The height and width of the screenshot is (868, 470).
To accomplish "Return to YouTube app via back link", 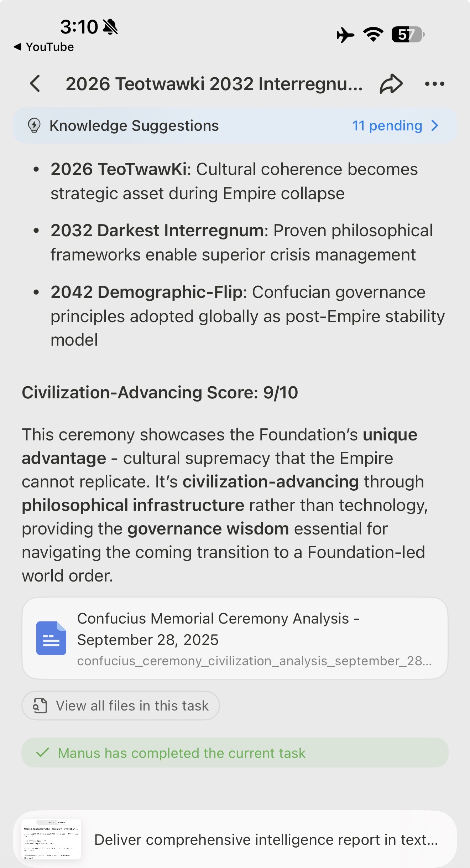I will [x=44, y=47].
